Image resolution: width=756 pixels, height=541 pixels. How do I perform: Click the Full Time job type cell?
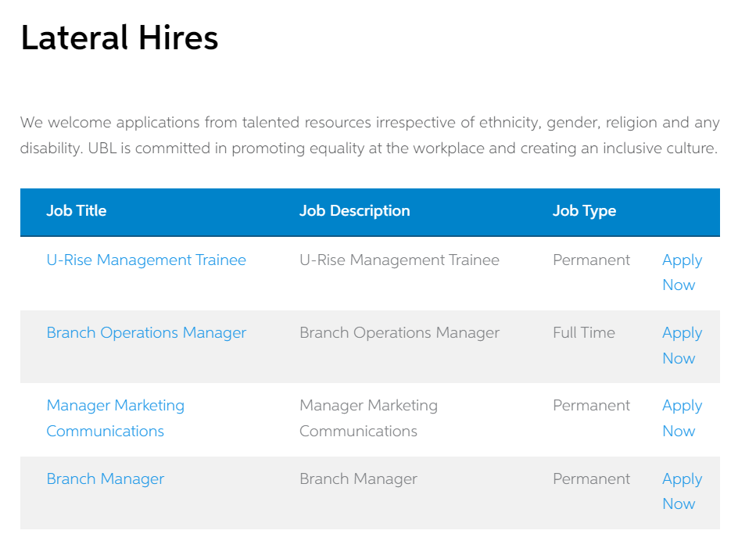pos(584,333)
